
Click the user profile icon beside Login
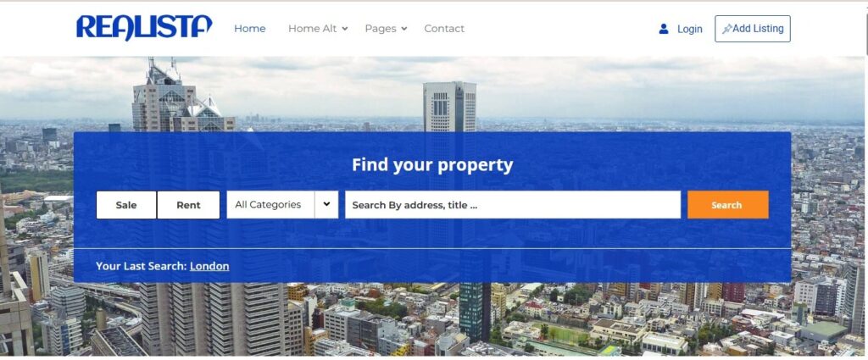point(663,29)
